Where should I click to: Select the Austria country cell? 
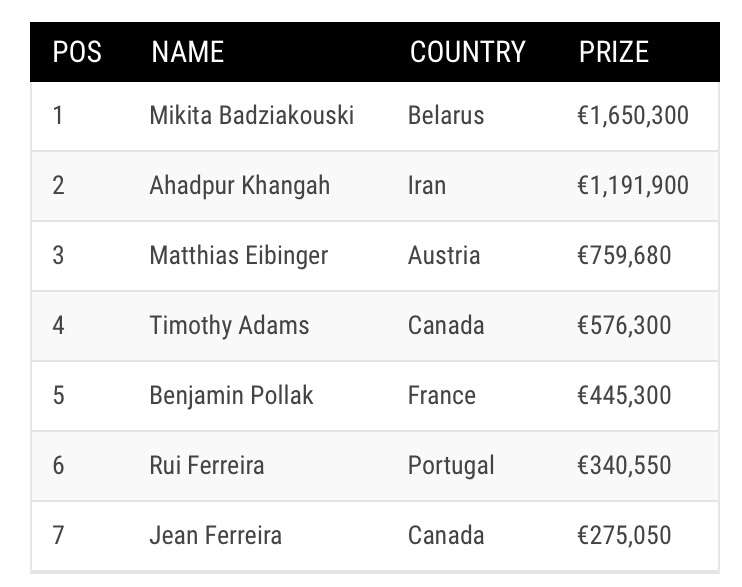(x=444, y=256)
